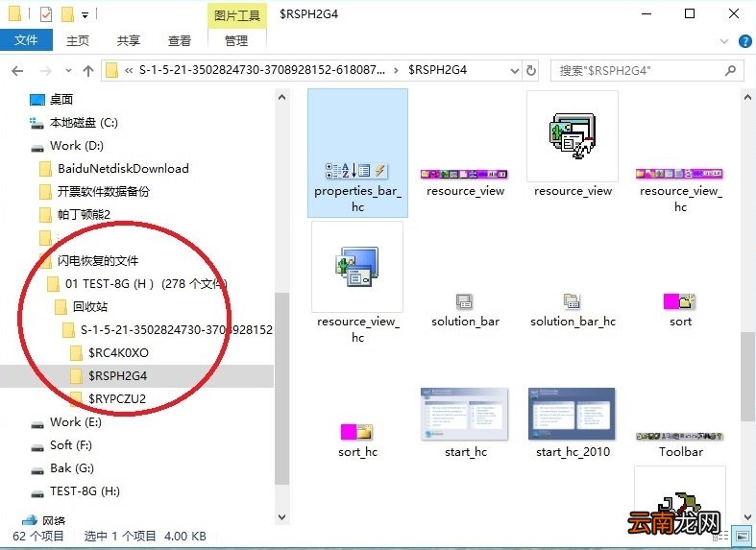This screenshot has width=756, height=550.
Task: Switch to large icons view in status bar
Action: click(741, 536)
